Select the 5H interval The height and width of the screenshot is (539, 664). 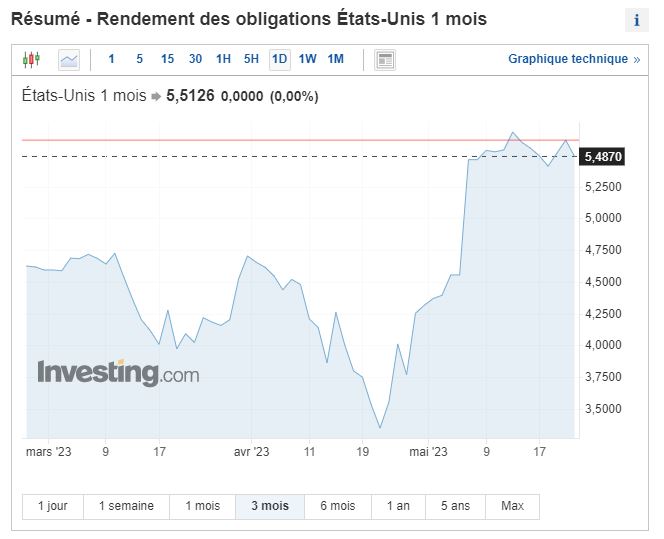coord(251,60)
